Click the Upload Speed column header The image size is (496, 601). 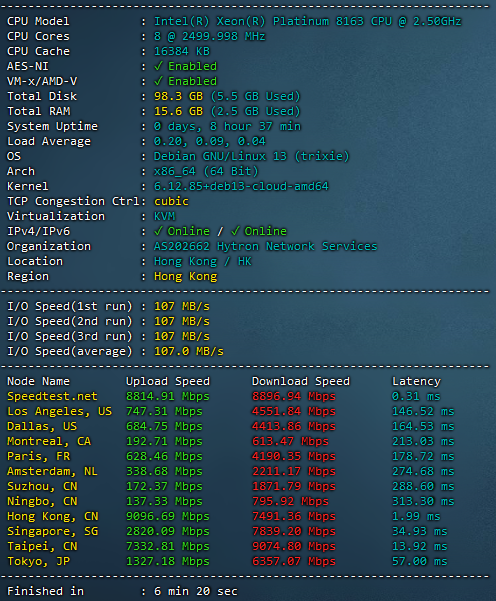[168, 381]
